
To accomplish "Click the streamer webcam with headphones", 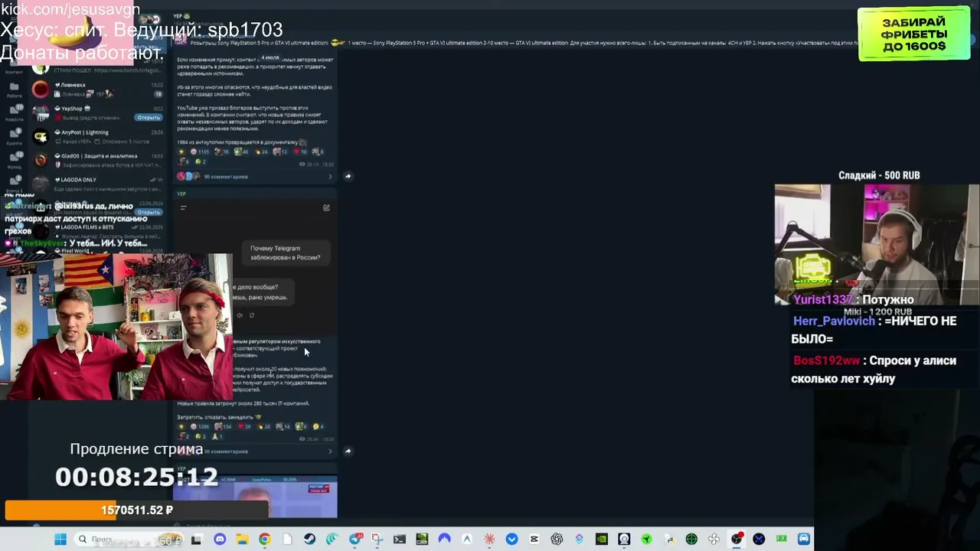I will point(877,244).
